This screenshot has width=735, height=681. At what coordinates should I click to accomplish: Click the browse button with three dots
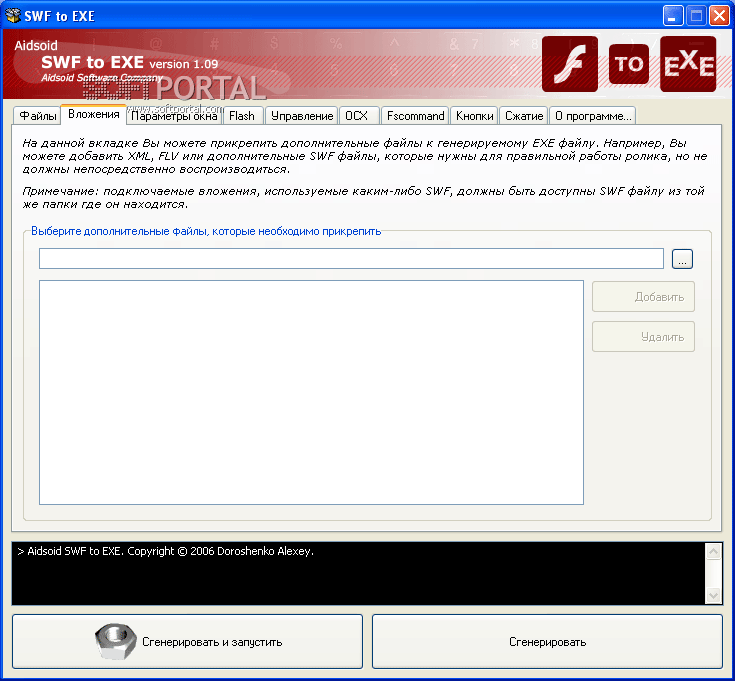pyautogui.click(x=682, y=259)
